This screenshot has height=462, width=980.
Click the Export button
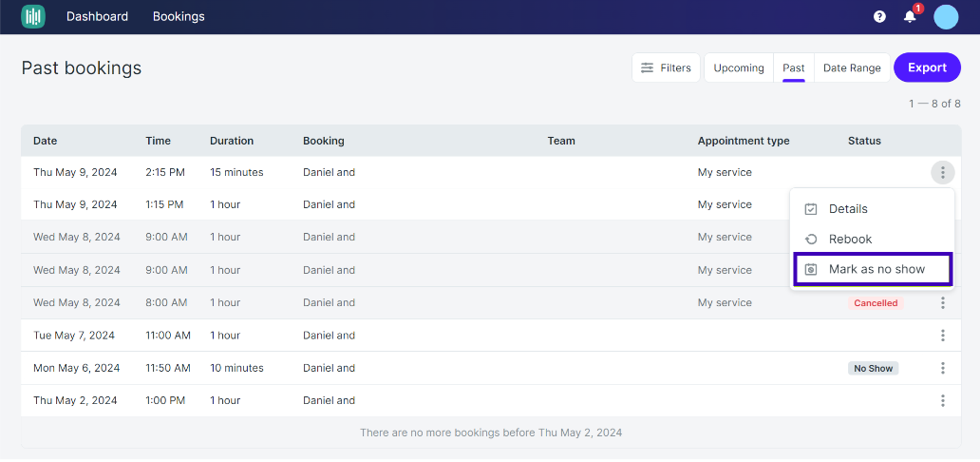pos(927,67)
